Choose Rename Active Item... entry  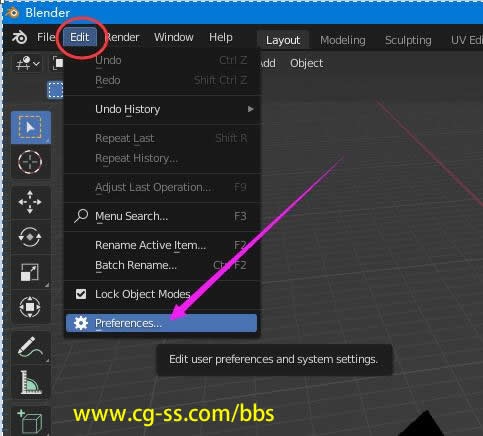pyautogui.click(x=162, y=245)
